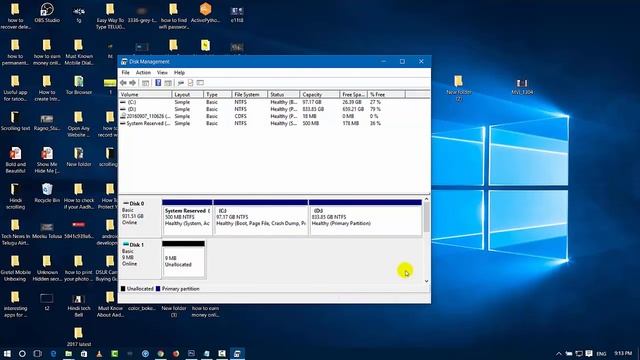Screen dimensions: 640x360
Task: Open the ActivePython desktop icon
Action: (205, 13)
